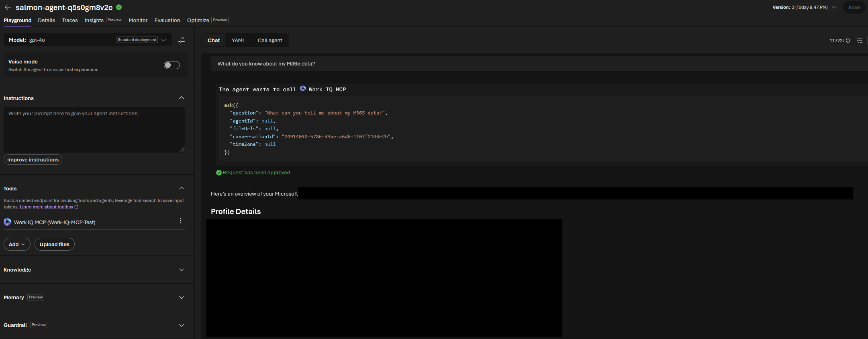
Task: Click the agent name salmon-agent-q5s0gm8v2c
Action: pyautogui.click(x=64, y=7)
